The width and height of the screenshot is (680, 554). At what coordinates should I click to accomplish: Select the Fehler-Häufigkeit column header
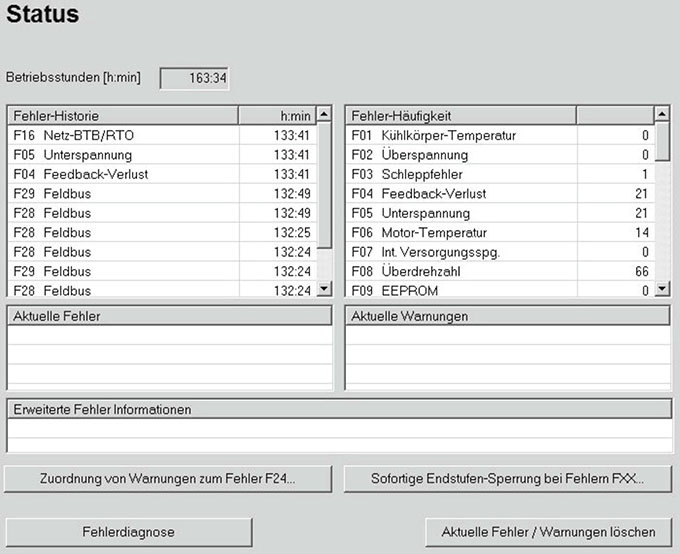click(x=461, y=116)
